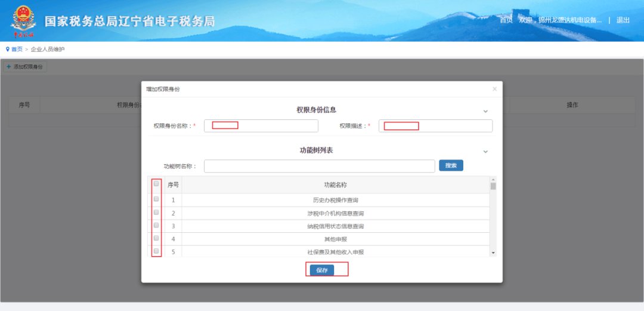Click the location pin icon in breadcrumb
Screen dimensions: 644x311
pos(8,50)
